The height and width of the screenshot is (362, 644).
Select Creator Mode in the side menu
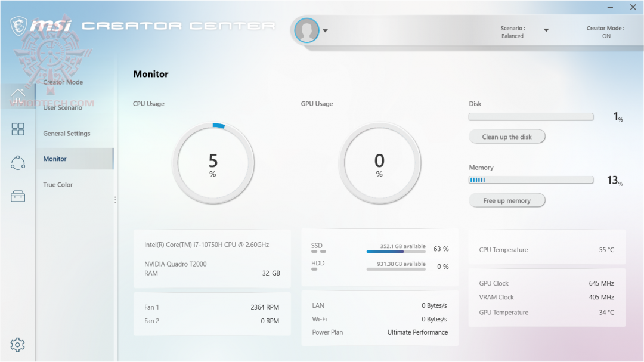click(x=63, y=82)
